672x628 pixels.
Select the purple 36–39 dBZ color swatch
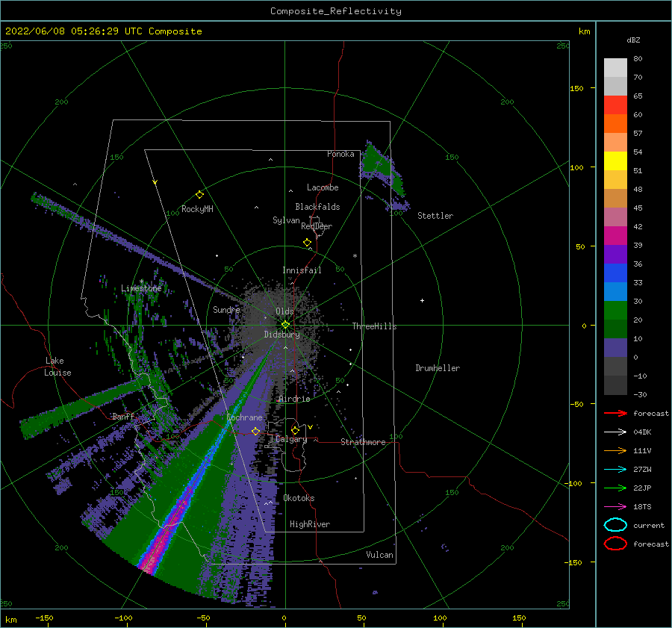point(615,255)
